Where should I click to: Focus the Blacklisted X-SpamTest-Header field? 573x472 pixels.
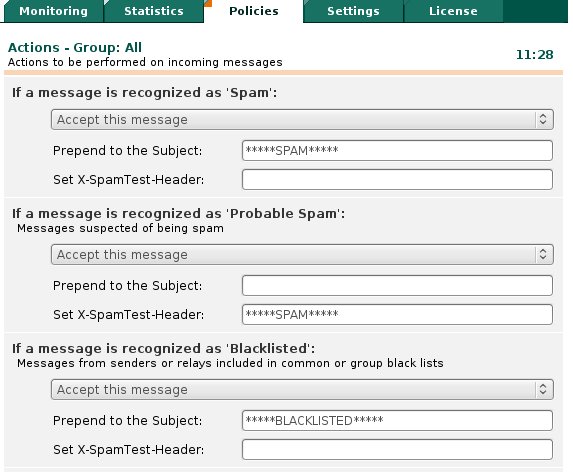click(x=397, y=449)
